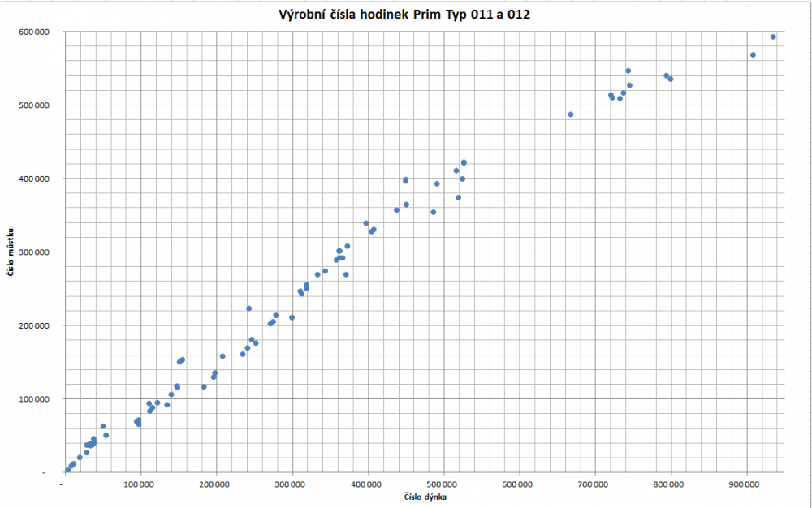The image size is (812, 508).
Task: Select the 800 000 label on the horizontal axis
Action: 671,484
